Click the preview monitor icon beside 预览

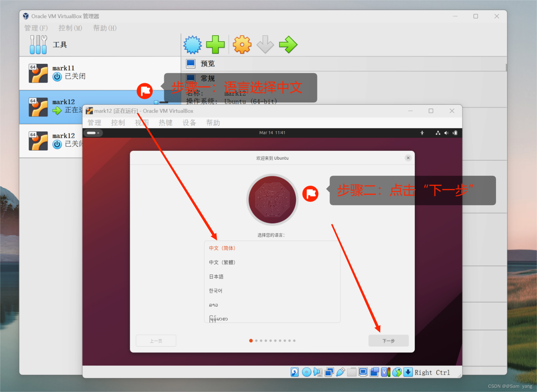[x=190, y=64]
